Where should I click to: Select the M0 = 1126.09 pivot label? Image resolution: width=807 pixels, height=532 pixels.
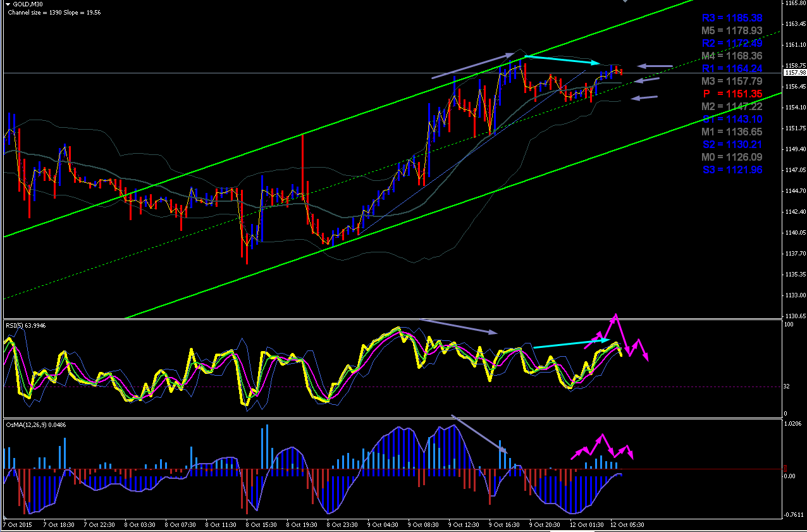click(x=732, y=157)
